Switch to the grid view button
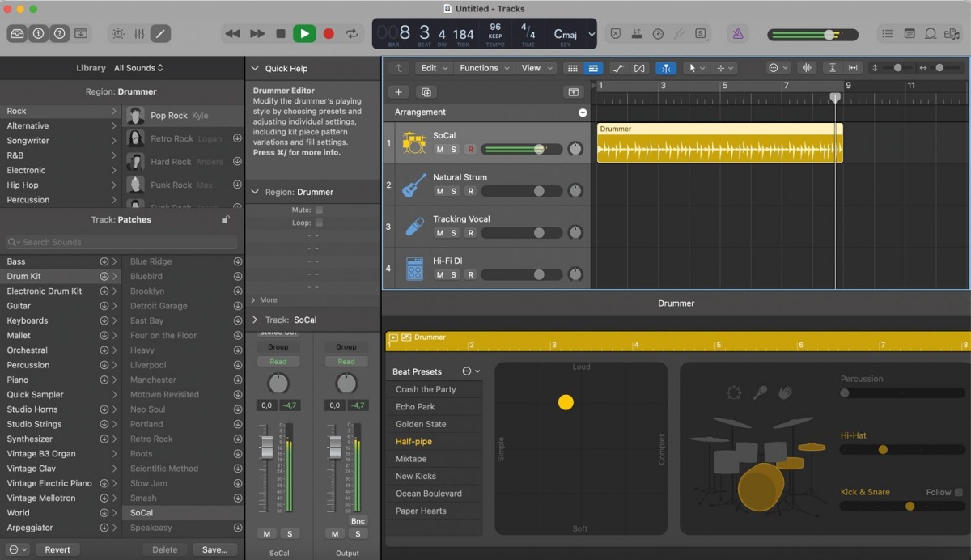 (573, 68)
